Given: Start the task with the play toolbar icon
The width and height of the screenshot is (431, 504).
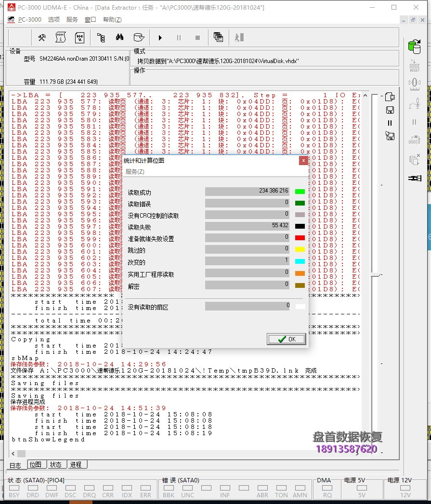Looking at the screenshot, I should click(x=159, y=37).
